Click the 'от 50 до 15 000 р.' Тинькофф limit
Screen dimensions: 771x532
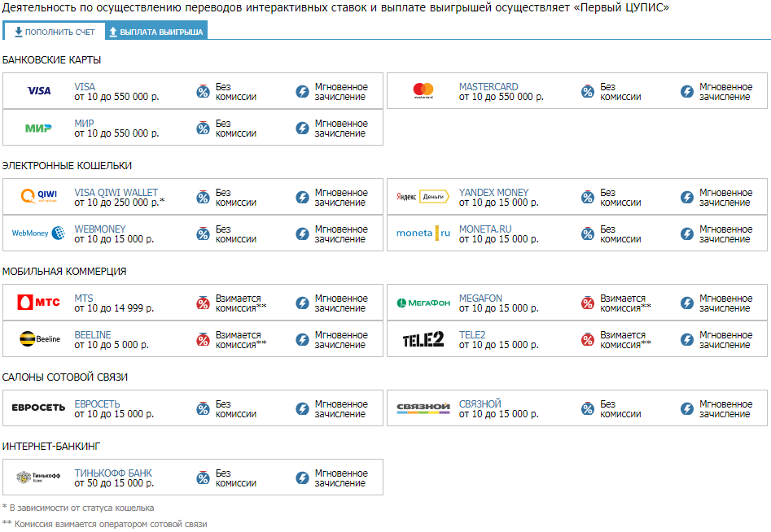coord(114,483)
